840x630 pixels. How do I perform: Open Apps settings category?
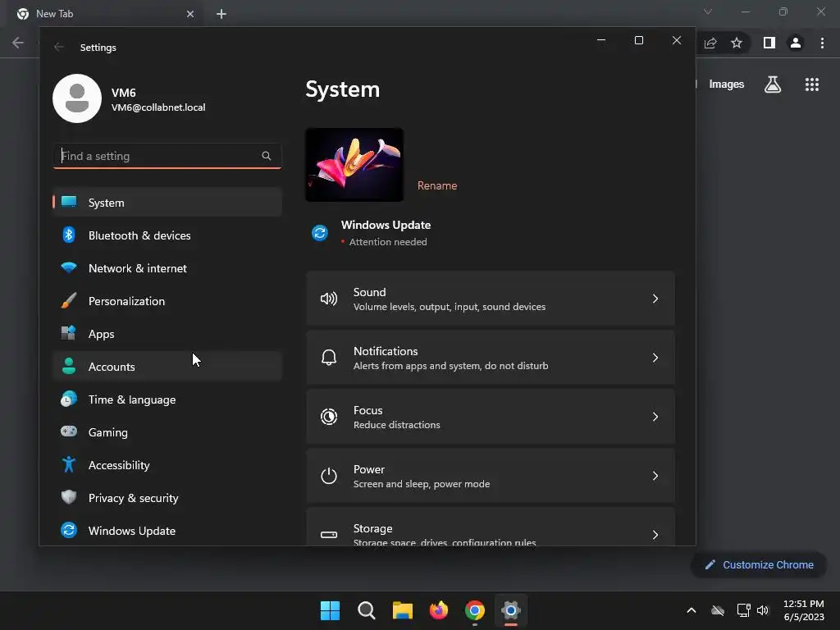click(167, 334)
